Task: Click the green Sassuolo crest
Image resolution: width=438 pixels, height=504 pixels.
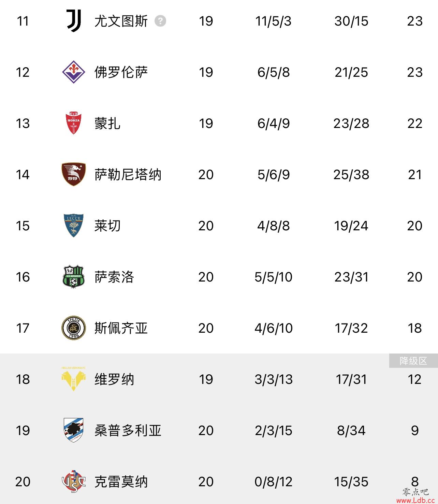Action: [73, 277]
